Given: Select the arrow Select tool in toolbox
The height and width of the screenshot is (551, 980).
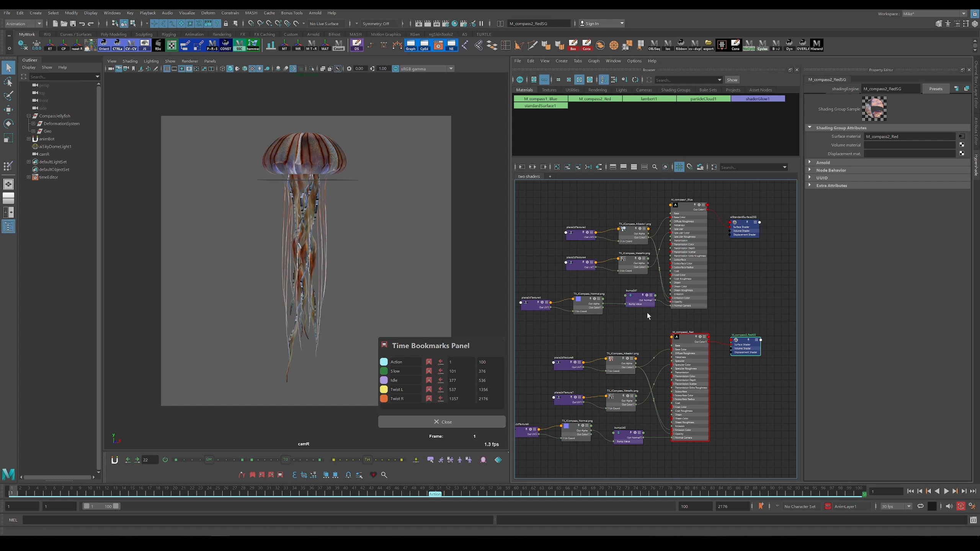Looking at the screenshot, I should [x=8, y=68].
